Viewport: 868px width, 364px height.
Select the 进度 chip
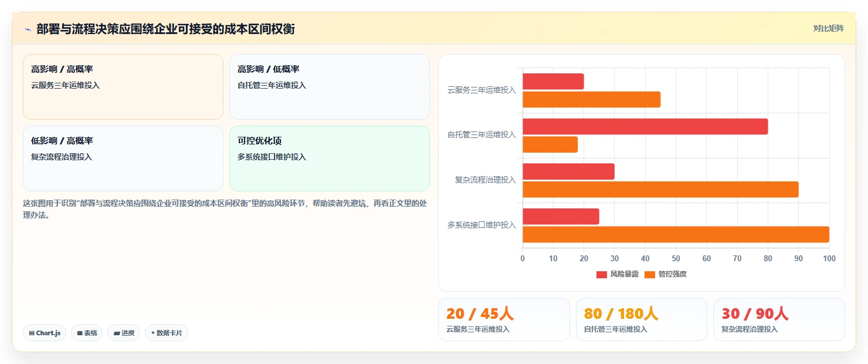124,333
